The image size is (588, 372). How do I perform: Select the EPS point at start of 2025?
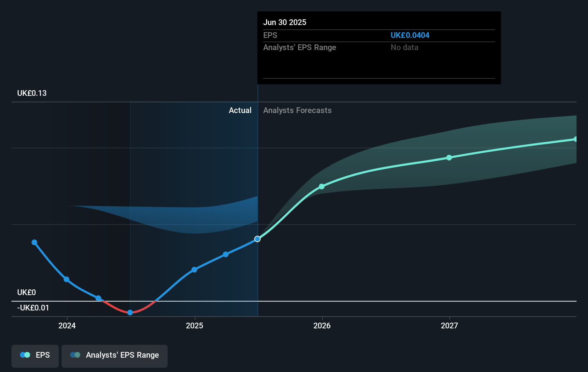pyautogui.click(x=194, y=270)
